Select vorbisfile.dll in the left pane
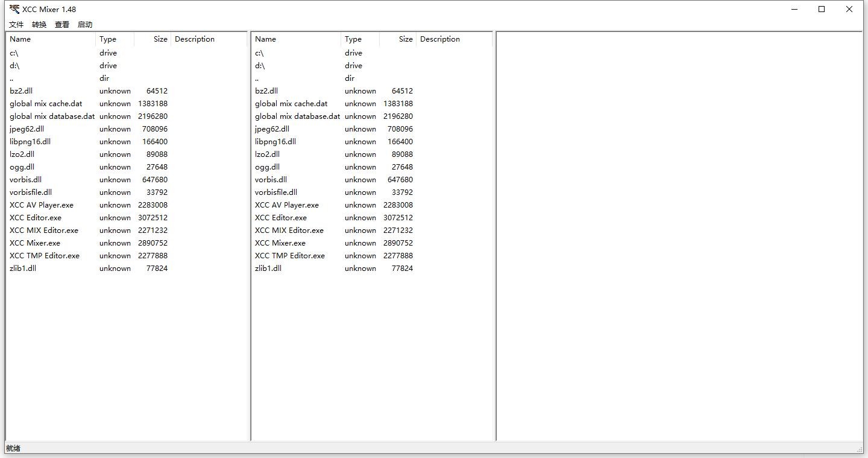 31,192
